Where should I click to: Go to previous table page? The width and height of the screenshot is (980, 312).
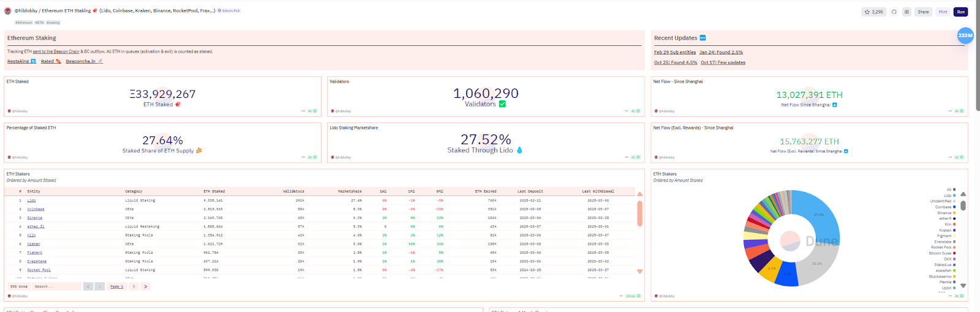100,286
